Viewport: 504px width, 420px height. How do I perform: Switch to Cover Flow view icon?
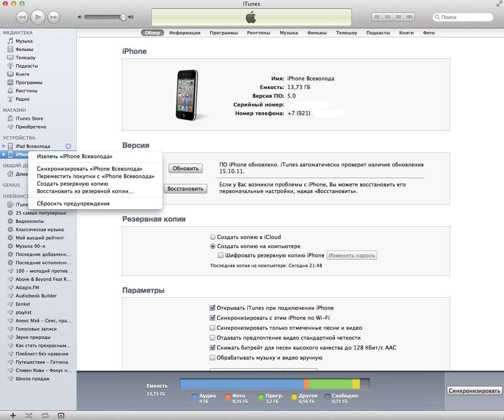click(x=409, y=17)
